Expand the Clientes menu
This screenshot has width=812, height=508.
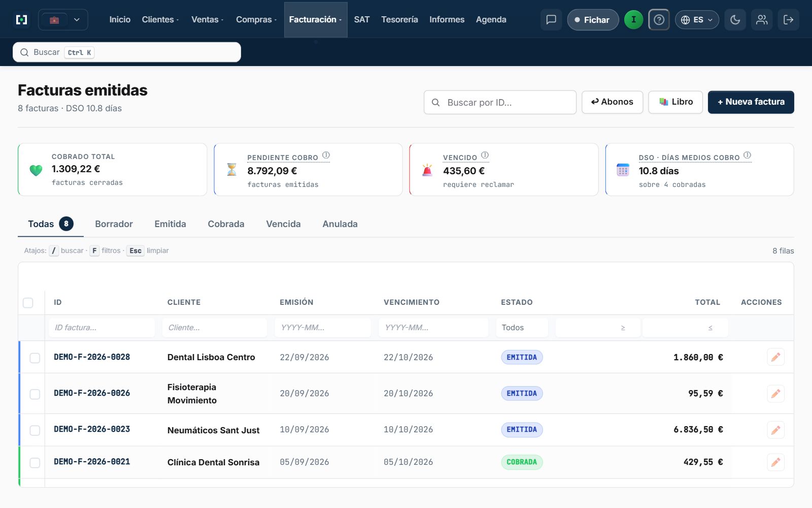[160, 20]
